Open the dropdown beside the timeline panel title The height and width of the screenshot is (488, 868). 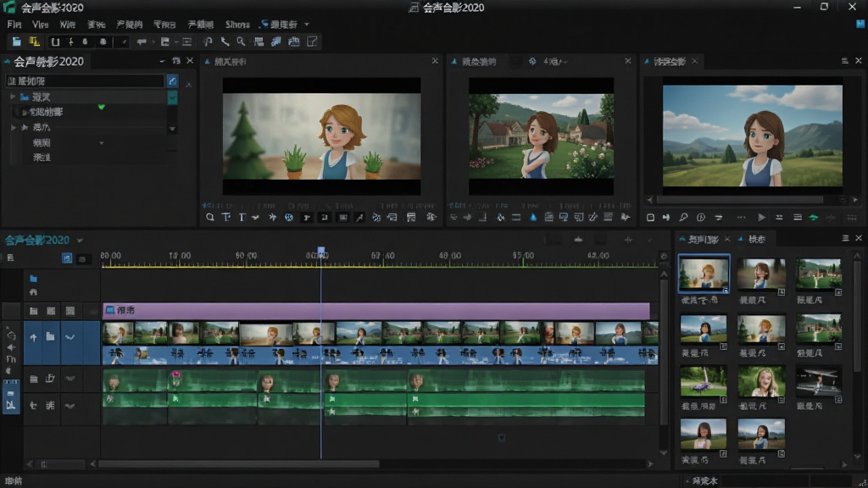pos(81,241)
